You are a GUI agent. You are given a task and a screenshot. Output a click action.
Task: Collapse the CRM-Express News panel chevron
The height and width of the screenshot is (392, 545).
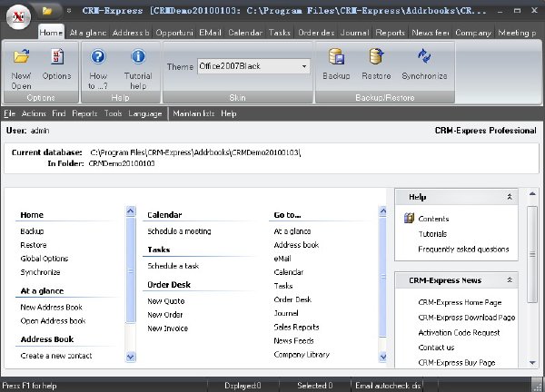tap(510, 279)
